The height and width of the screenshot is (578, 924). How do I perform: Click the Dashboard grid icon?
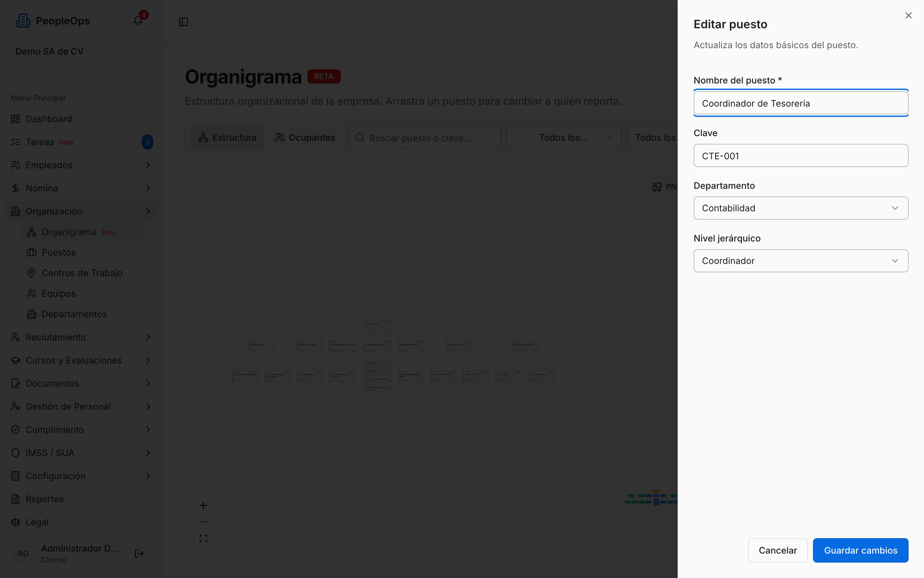pos(15,119)
